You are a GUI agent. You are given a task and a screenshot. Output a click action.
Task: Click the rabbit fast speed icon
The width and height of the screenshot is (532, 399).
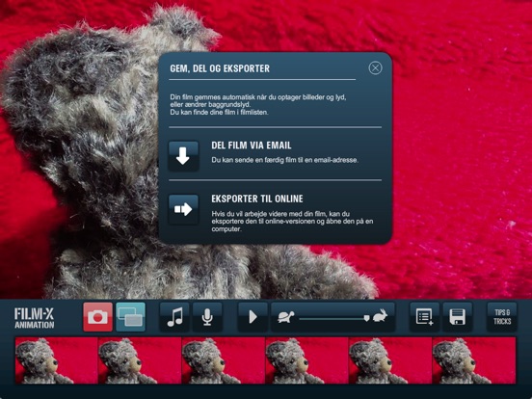[x=381, y=316]
